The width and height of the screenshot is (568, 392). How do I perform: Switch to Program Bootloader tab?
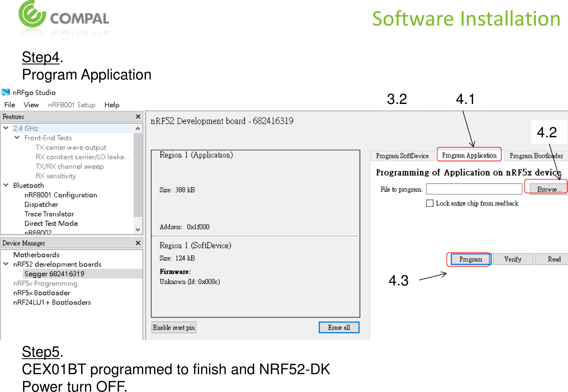tap(536, 156)
